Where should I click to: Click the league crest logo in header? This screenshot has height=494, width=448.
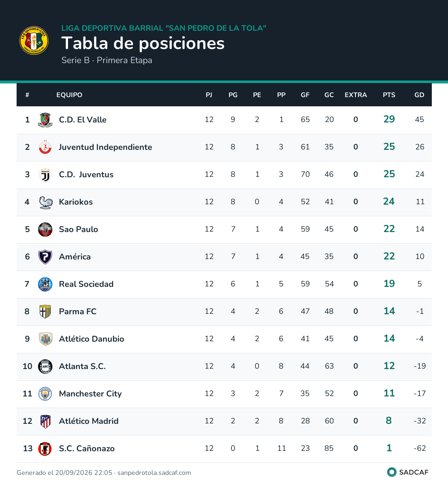point(34,41)
